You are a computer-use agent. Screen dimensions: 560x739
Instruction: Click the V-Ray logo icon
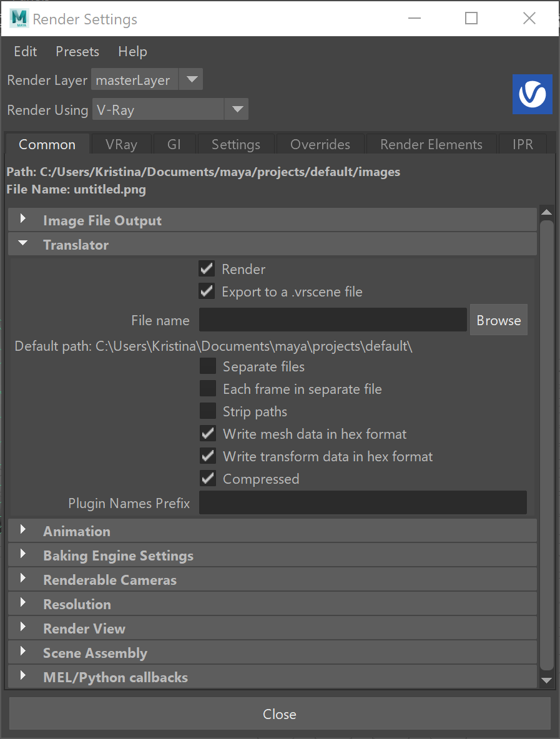click(532, 94)
